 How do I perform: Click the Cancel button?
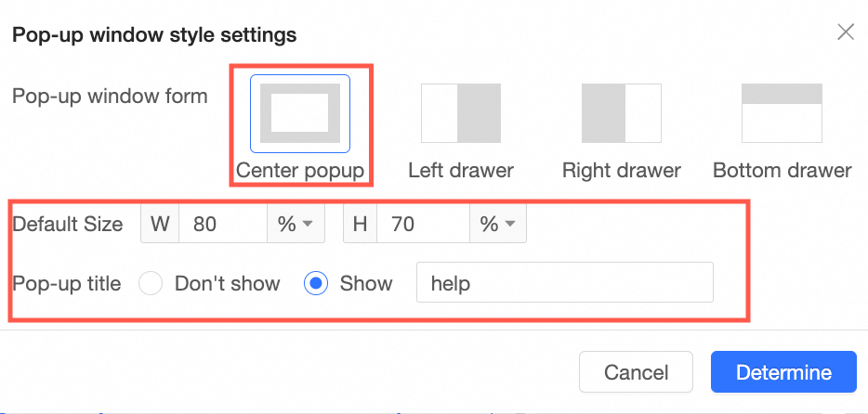636,372
